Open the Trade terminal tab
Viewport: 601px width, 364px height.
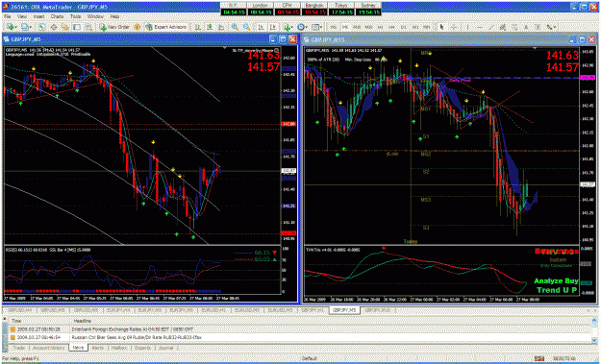point(19,348)
